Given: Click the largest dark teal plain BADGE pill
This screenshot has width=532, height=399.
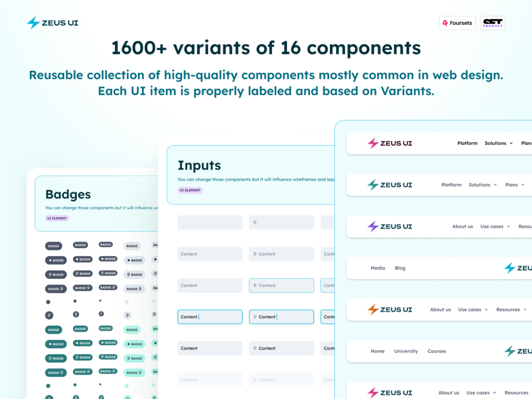Looking at the screenshot, I should click(x=53, y=330).
